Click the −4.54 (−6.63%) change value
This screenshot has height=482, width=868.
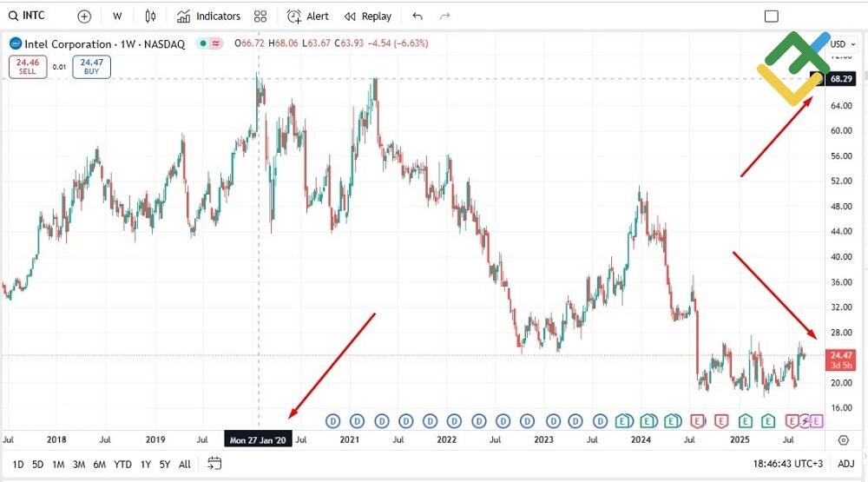point(398,43)
